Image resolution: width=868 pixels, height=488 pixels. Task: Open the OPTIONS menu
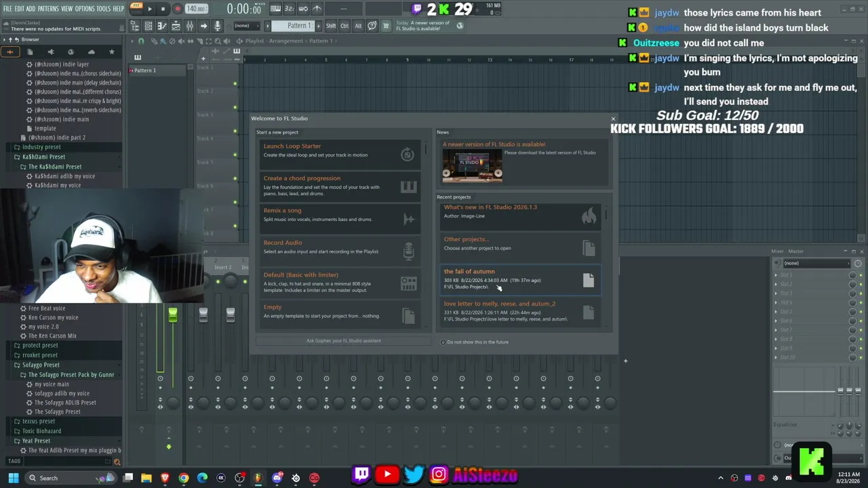point(85,9)
